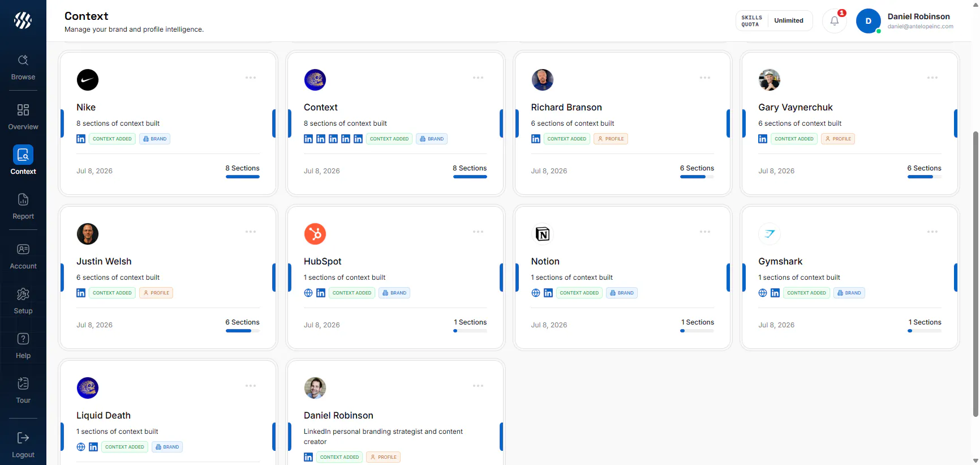The height and width of the screenshot is (465, 980).
Task: Open the Daniel Robinson user avatar menu
Action: coord(868,21)
